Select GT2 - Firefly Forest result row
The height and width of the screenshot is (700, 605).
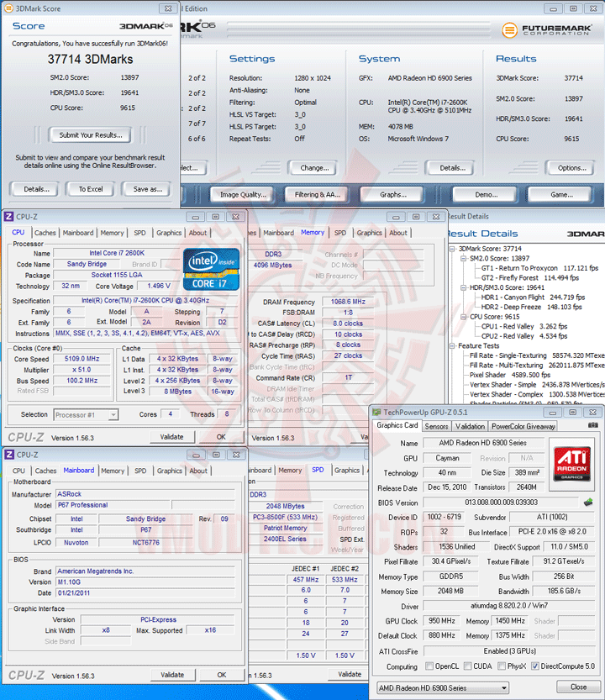[530, 277]
